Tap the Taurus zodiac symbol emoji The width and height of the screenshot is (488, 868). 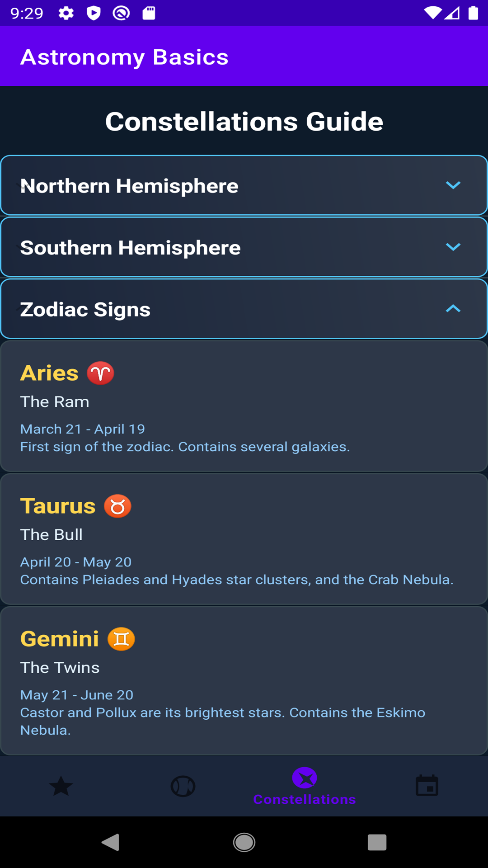tap(117, 506)
